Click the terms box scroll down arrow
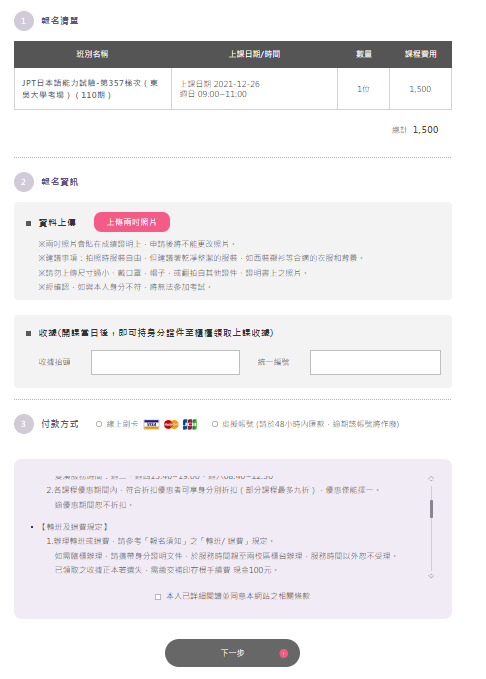 pyautogui.click(x=431, y=576)
